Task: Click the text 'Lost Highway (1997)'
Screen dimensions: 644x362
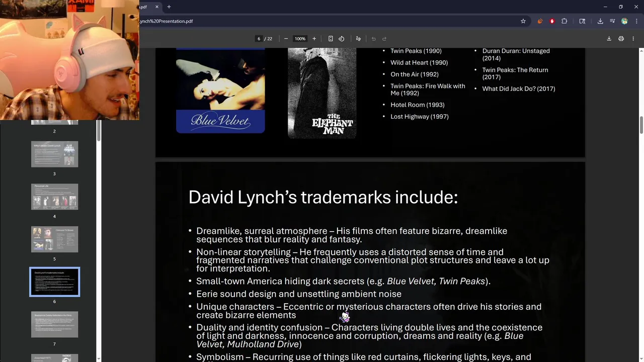Action: (x=420, y=117)
